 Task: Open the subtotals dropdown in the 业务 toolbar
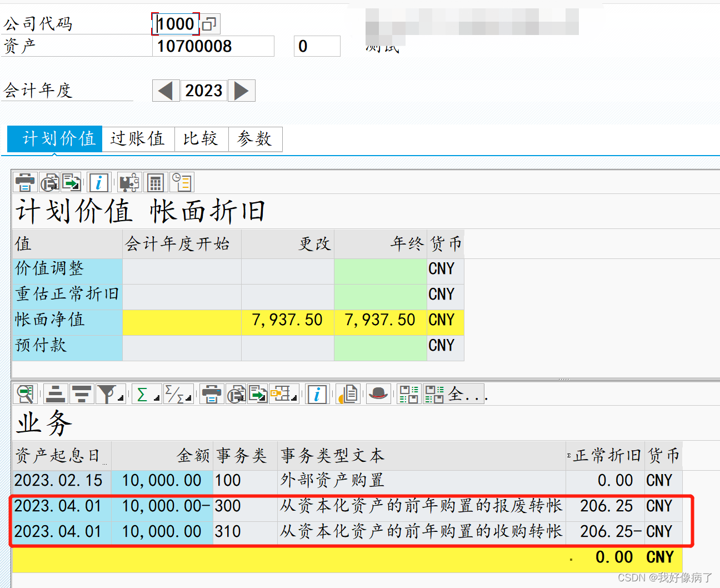point(178,394)
